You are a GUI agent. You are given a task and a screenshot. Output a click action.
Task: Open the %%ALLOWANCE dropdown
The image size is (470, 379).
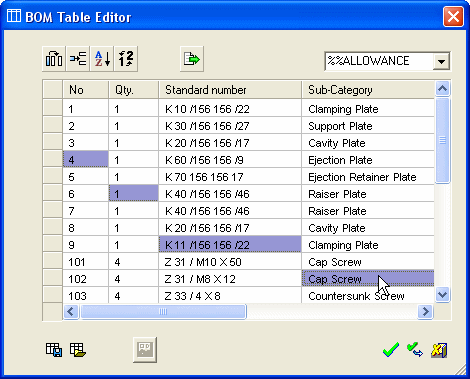(442, 62)
